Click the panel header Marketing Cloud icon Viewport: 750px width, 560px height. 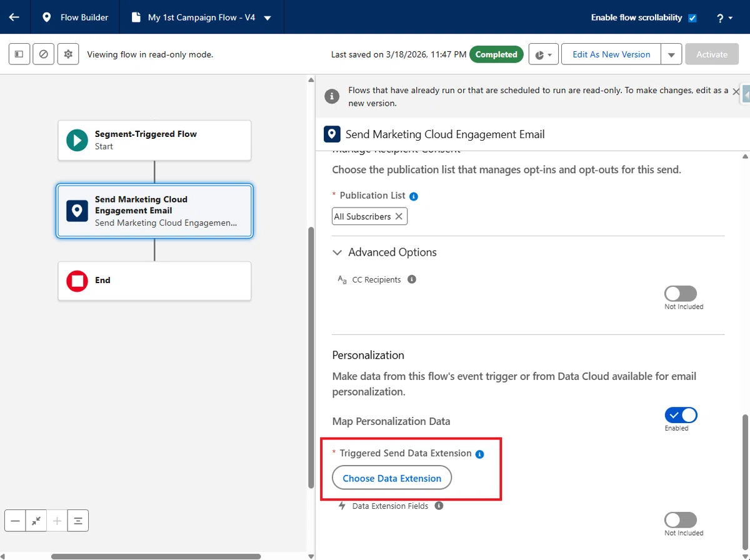click(x=332, y=134)
